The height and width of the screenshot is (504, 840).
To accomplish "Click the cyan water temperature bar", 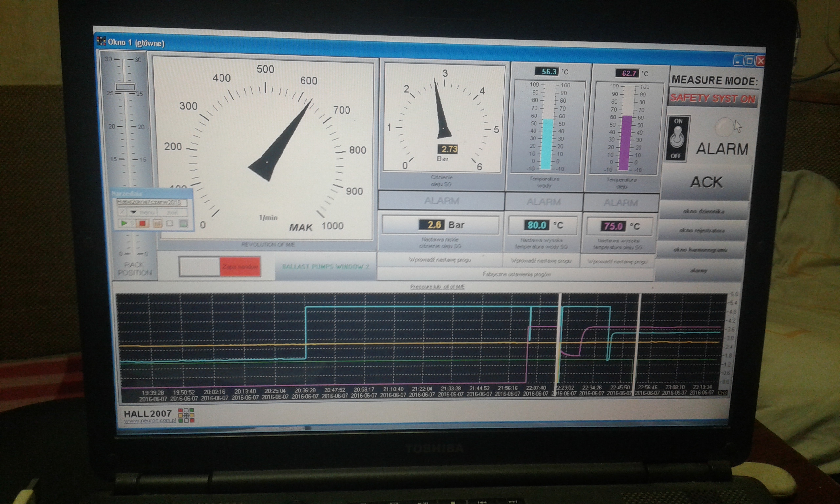I will click(546, 144).
